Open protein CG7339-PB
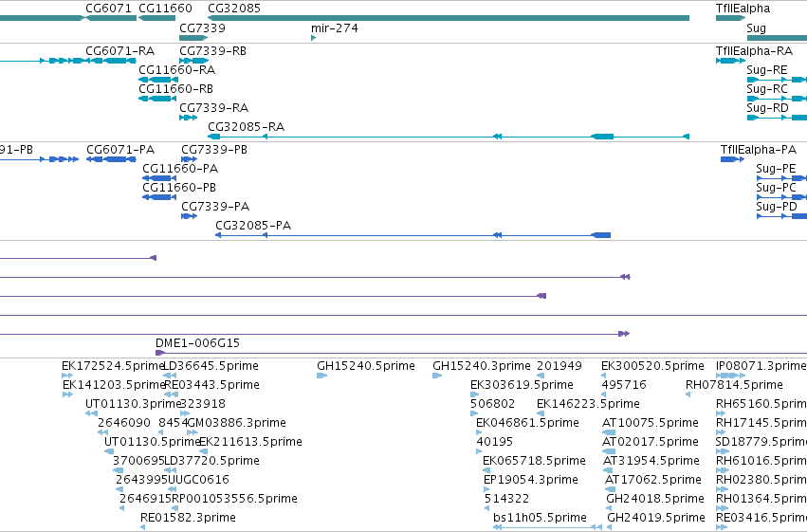 click(x=214, y=150)
